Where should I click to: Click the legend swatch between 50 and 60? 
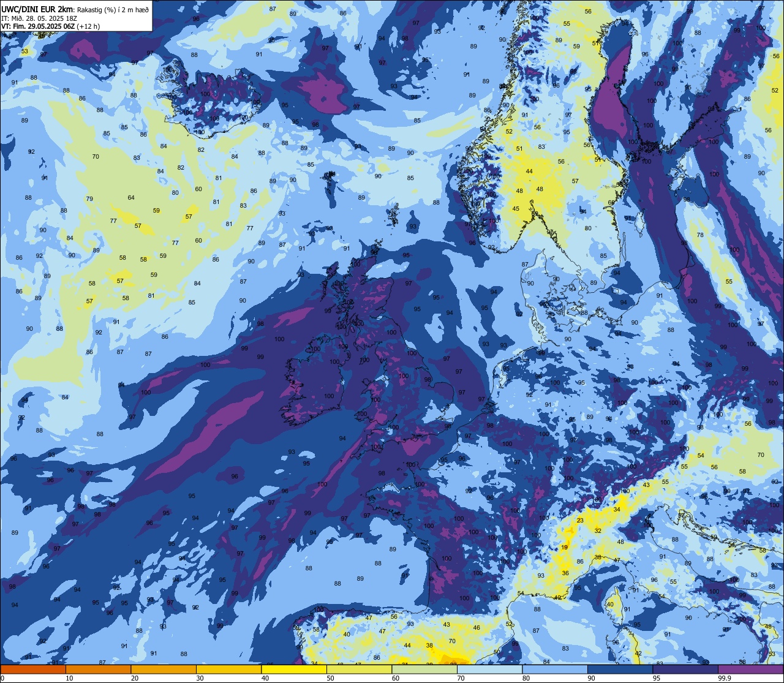[x=359, y=669]
